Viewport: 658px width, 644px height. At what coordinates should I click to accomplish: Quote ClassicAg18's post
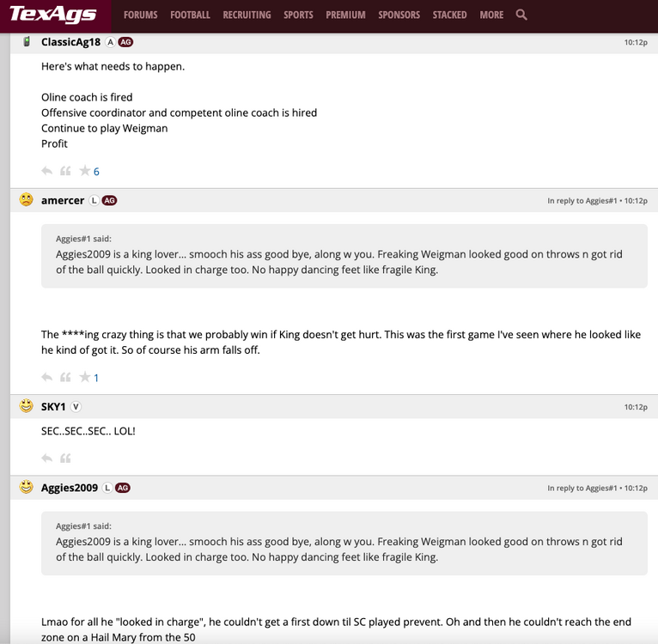click(x=65, y=171)
